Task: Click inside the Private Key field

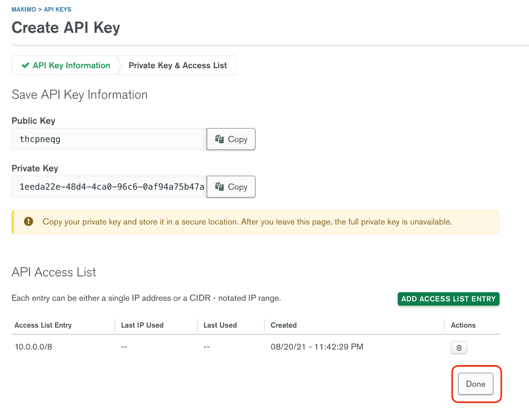Action: point(109,187)
